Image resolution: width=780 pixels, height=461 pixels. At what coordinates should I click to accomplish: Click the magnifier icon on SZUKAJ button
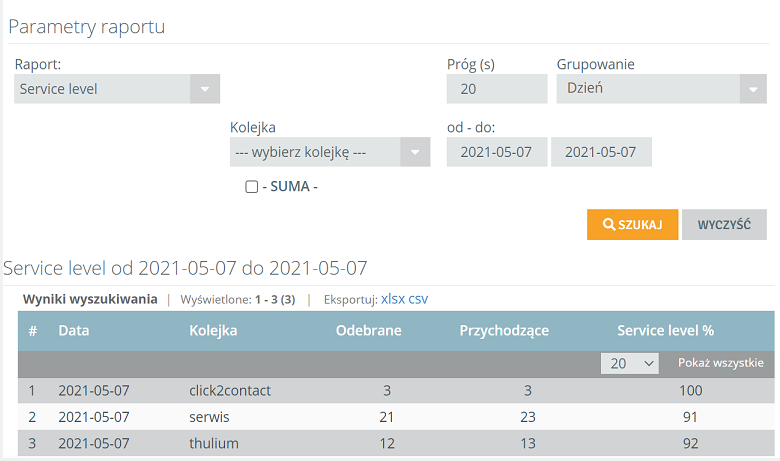[x=608, y=224]
